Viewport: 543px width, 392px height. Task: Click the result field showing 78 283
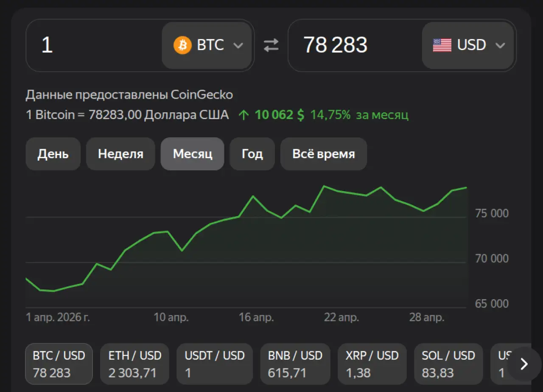(355, 45)
